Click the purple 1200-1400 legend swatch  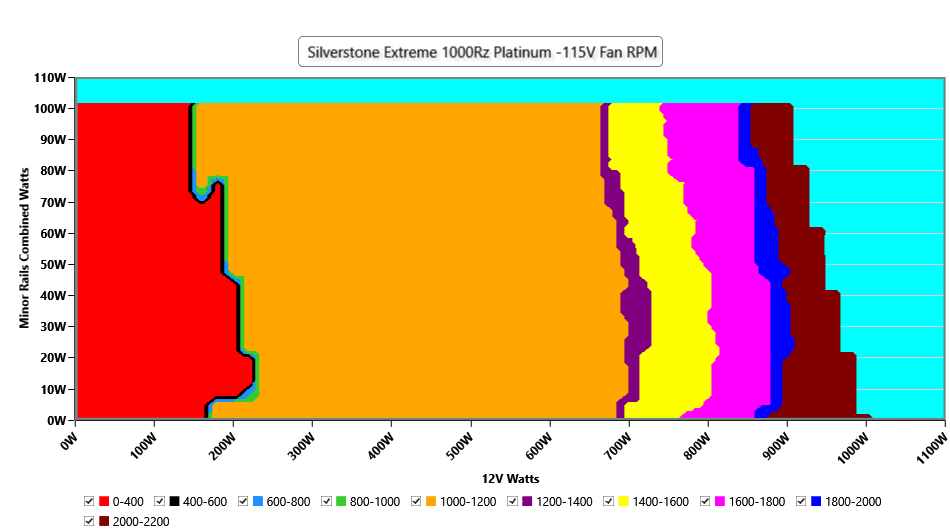click(x=528, y=502)
